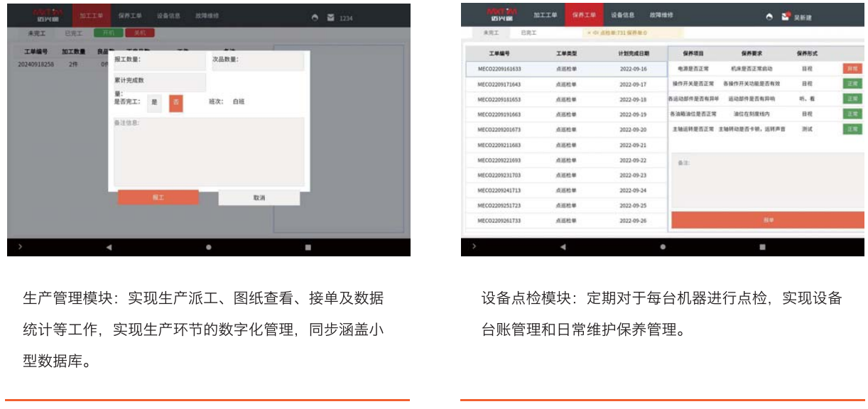Screen dimensions: 868x409
Task: Select work order MECO2209191663 row
Action: point(499,114)
